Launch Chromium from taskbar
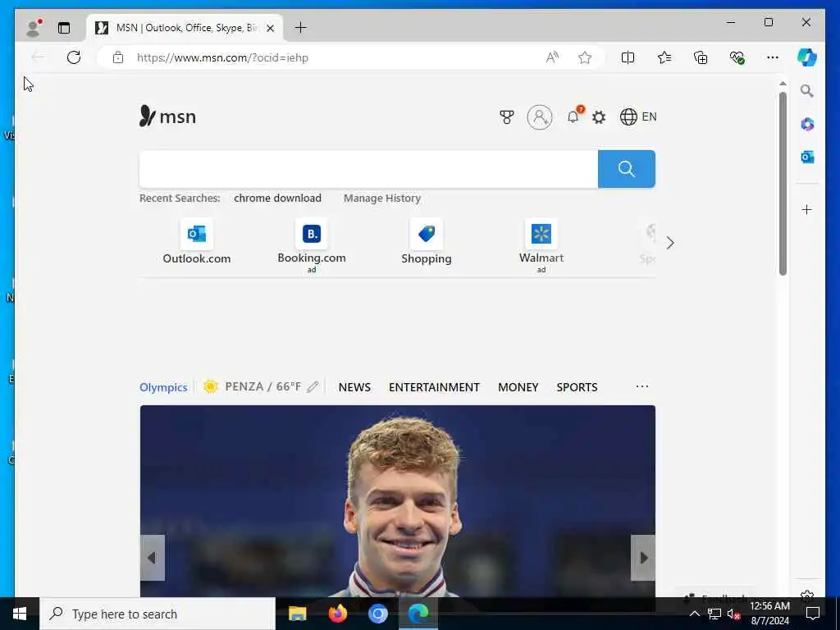The image size is (840, 630). (377, 614)
